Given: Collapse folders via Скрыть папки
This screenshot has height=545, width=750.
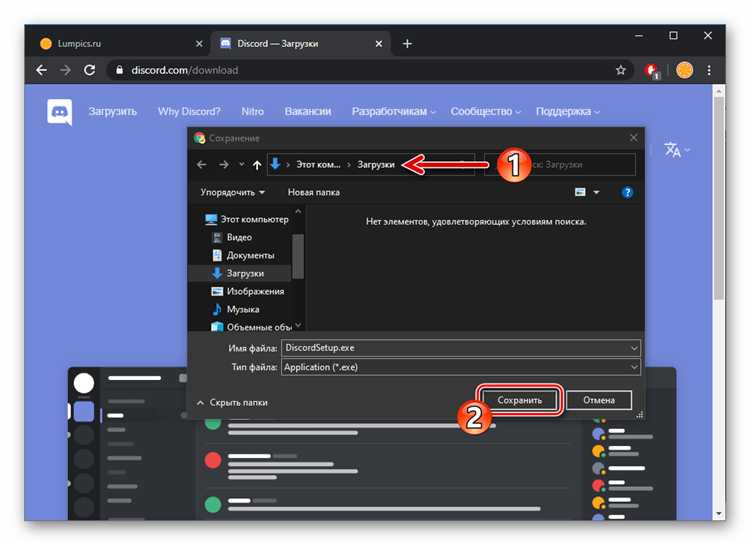Looking at the screenshot, I should [232, 403].
